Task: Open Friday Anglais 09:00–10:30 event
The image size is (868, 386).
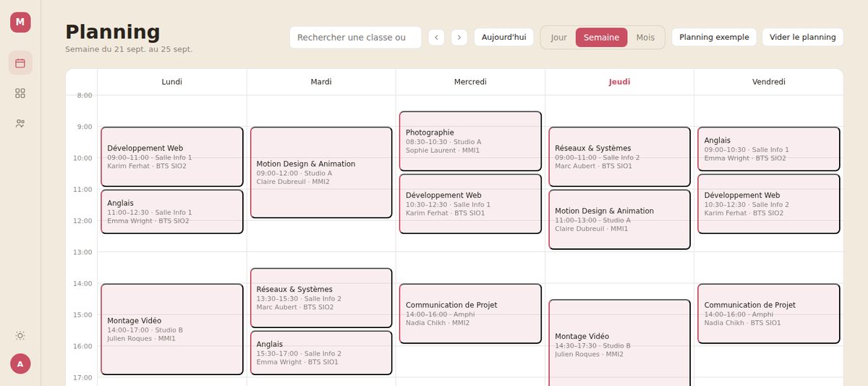Action: [x=769, y=149]
